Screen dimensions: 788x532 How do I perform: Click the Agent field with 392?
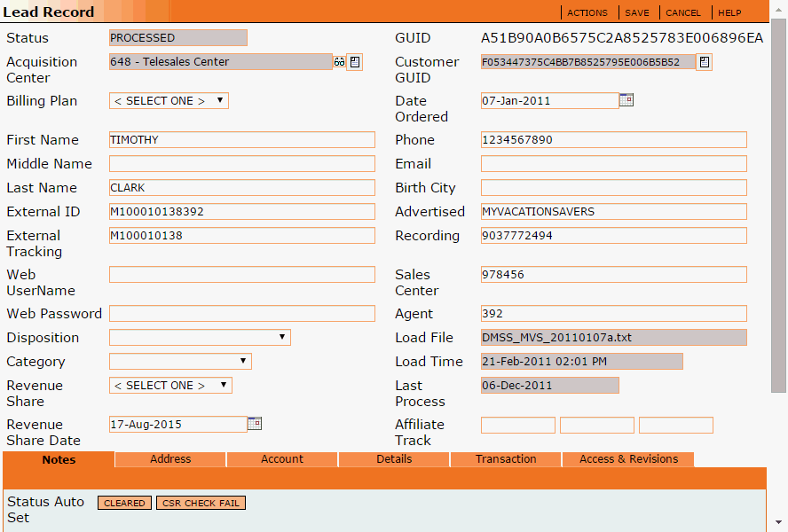pos(613,314)
